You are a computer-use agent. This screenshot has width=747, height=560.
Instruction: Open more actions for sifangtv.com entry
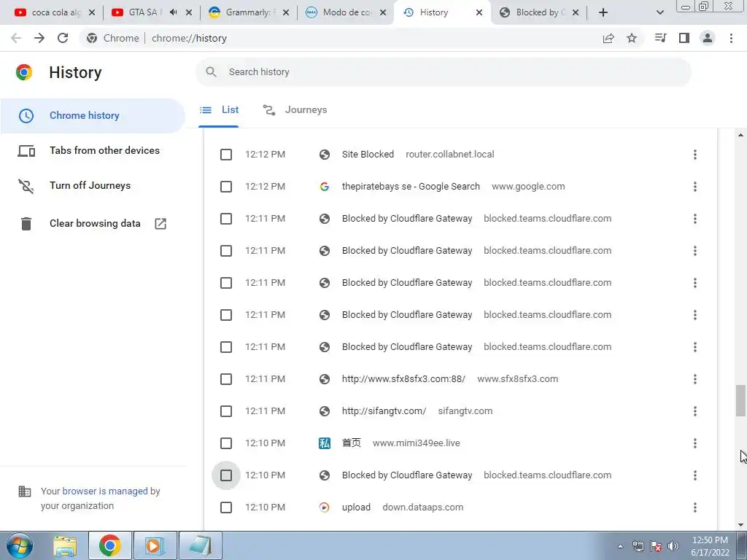coord(695,411)
